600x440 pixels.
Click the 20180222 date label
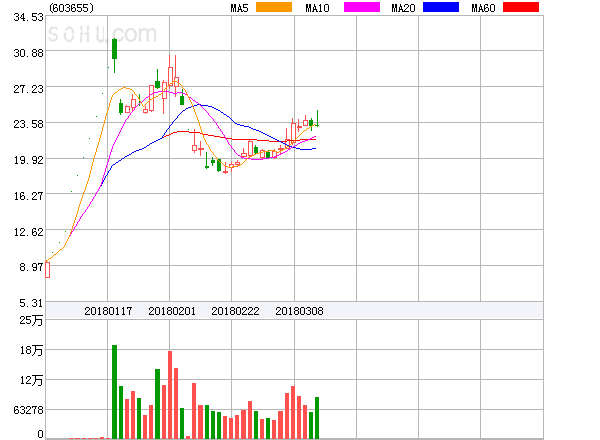tap(235, 311)
